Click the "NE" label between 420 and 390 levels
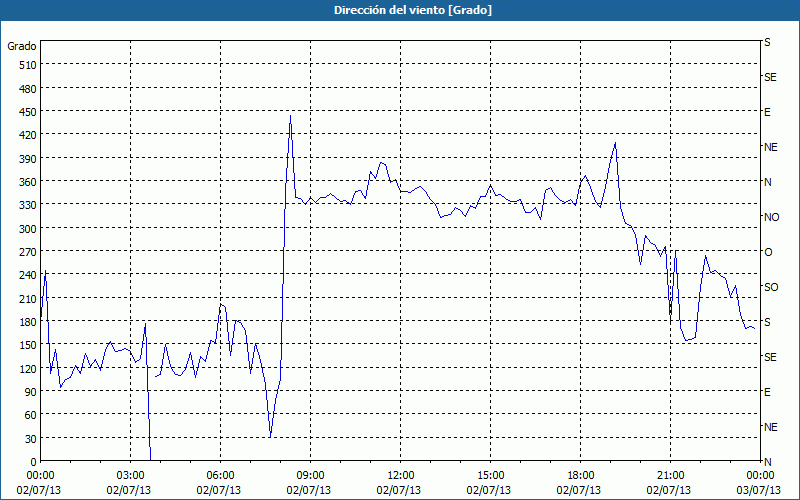The image size is (800, 500). pos(770,147)
